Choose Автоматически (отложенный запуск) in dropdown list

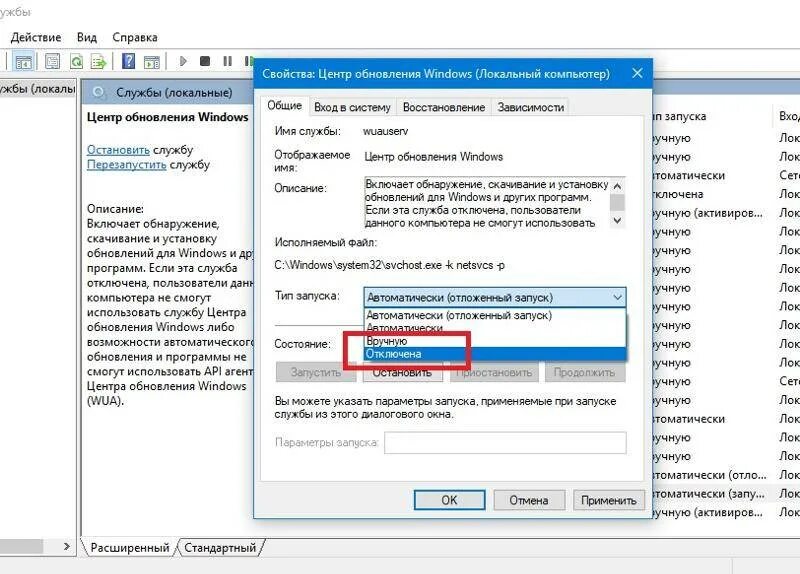(495, 315)
